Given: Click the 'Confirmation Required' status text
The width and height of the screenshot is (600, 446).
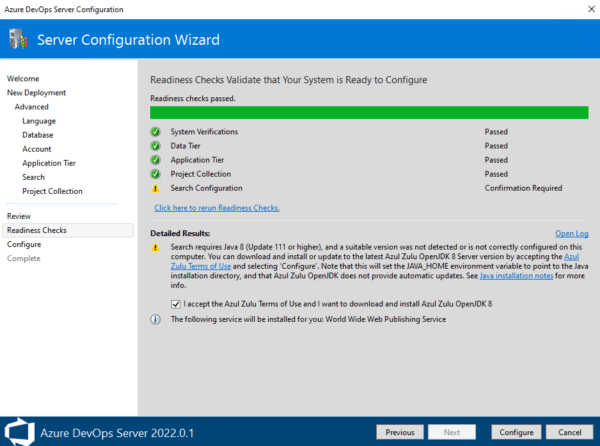Looking at the screenshot, I should [523, 188].
